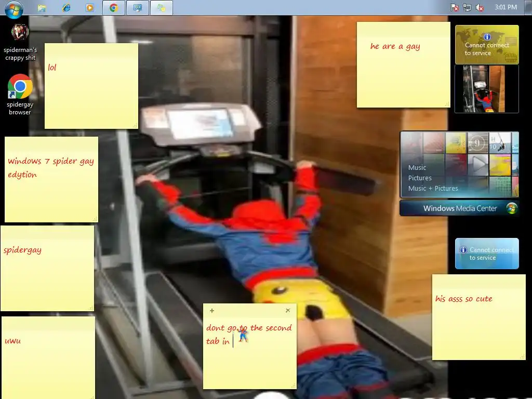Image resolution: width=532 pixels, height=399 pixels.
Task: Choose Music in the Media Center gadget
Action: [417, 168]
